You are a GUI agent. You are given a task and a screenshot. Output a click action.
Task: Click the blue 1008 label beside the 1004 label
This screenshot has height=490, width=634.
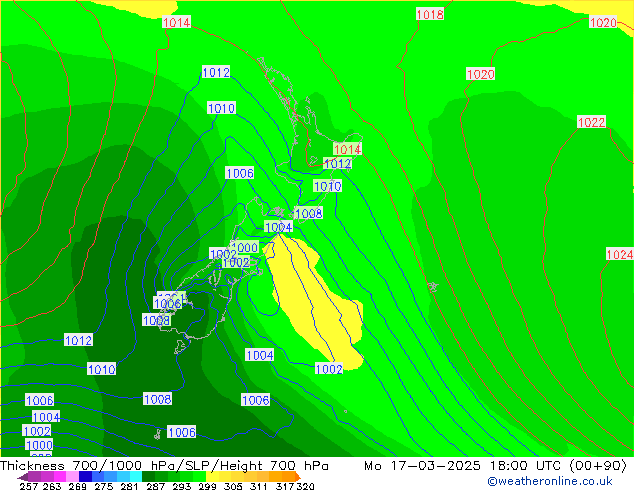coord(309,213)
